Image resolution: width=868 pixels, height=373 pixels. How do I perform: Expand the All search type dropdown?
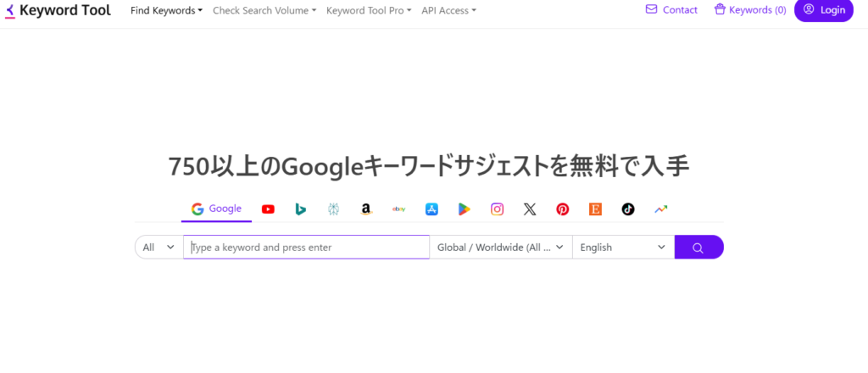[x=159, y=248]
